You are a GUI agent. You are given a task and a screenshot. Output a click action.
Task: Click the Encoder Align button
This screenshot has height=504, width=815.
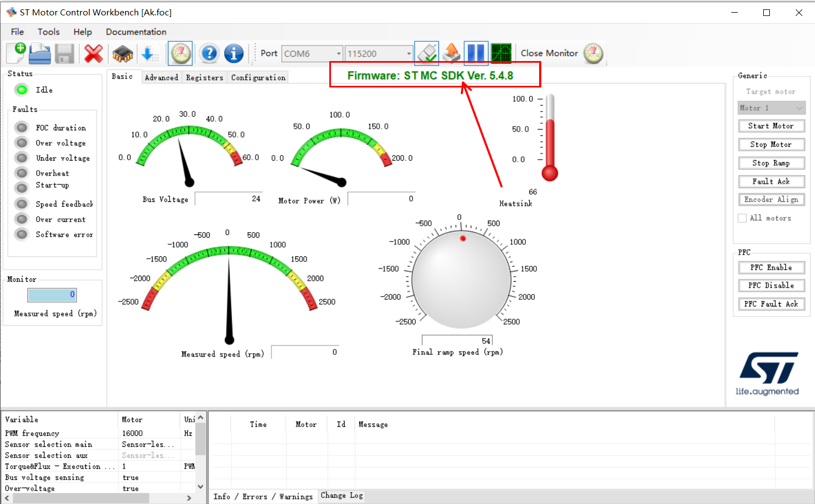(x=771, y=200)
